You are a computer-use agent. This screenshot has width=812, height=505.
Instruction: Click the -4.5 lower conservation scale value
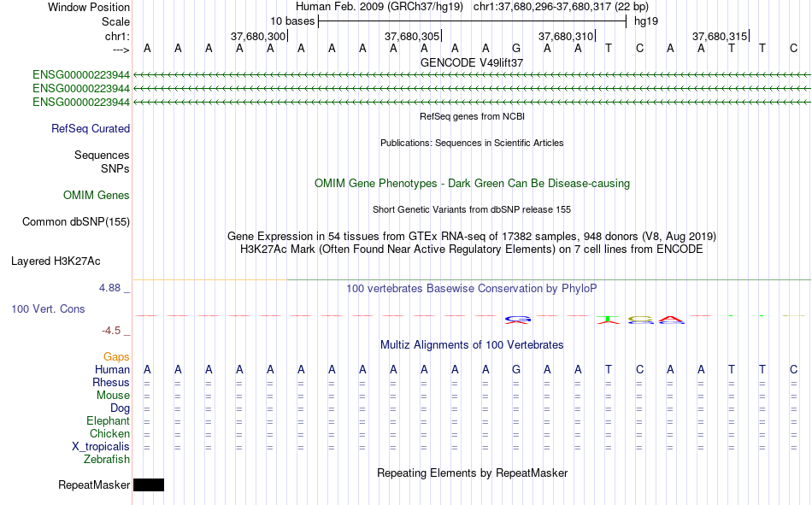click(x=111, y=331)
